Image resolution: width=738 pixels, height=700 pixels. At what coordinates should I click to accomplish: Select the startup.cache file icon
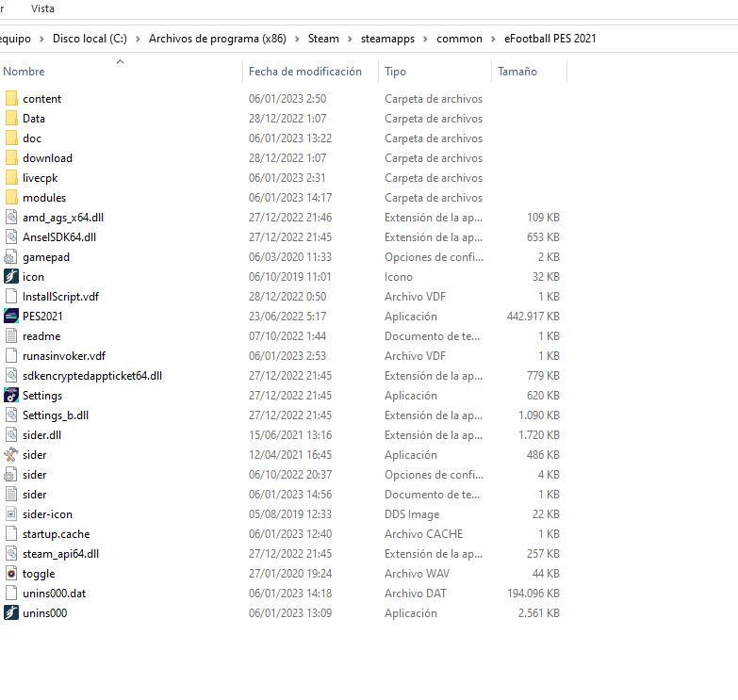pos(11,533)
